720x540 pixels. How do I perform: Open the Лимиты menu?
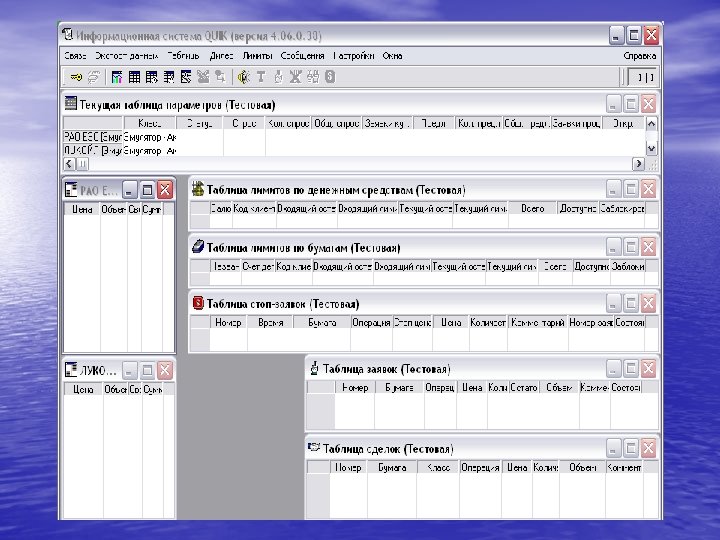pyautogui.click(x=257, y=56)
